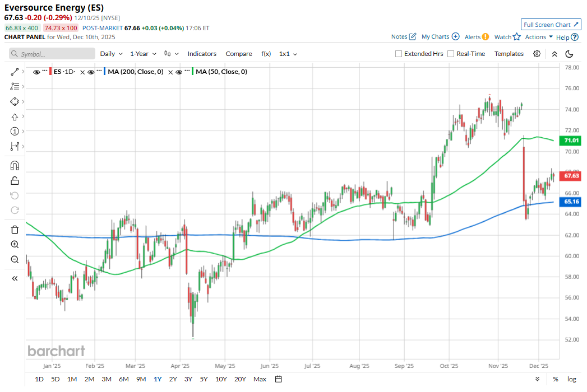Expand the 1-Year period dropdown
Viewport: 587px width, 392px height.
[x=142, y=54]
